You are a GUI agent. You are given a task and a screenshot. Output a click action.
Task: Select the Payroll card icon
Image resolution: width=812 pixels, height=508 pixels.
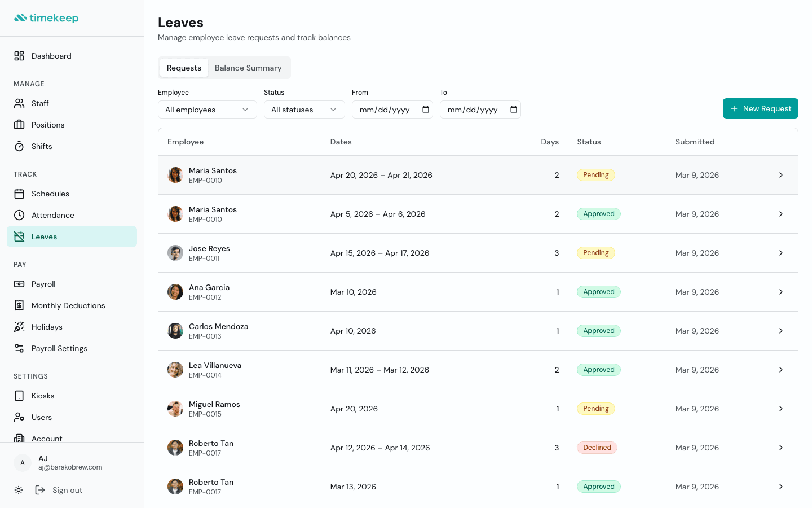(x=18, y=284)
